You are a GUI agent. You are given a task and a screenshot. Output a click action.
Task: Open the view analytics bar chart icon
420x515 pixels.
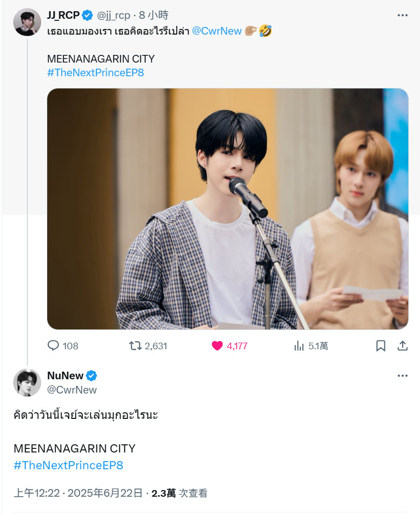[299, 346]
